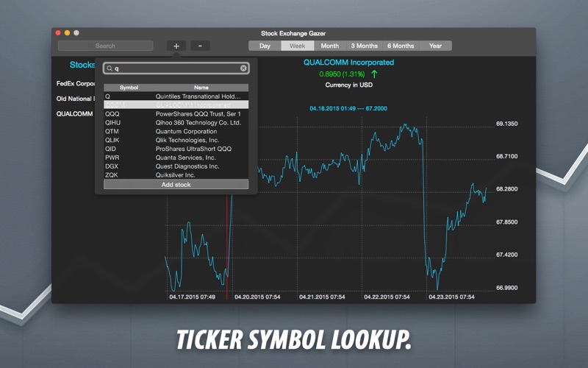588x368 pixels.
Task: Click the 04.23.2015 07:54 axis label
Action: click(x=451, y=297)
